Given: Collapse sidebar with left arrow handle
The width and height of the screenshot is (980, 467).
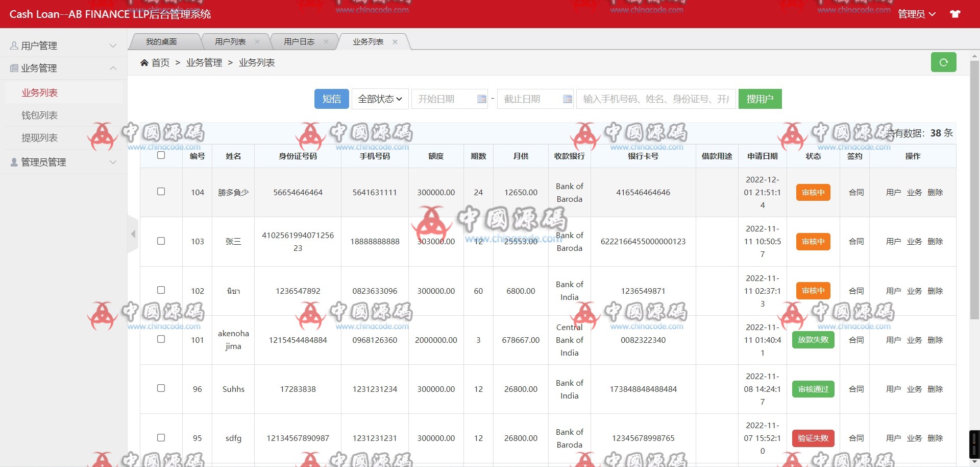Looking at the screenshot, I should [133, 234].
